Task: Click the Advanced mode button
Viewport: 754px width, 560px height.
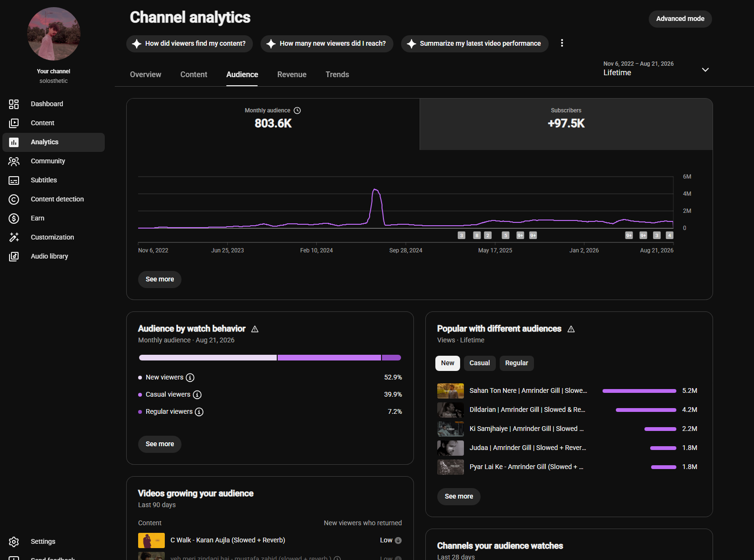Action: [x=680, y=19]
